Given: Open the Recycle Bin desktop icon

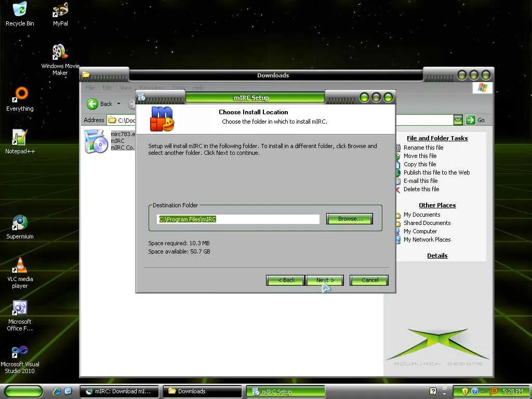Looking at the screenshot, I should (x=20, y=14).
